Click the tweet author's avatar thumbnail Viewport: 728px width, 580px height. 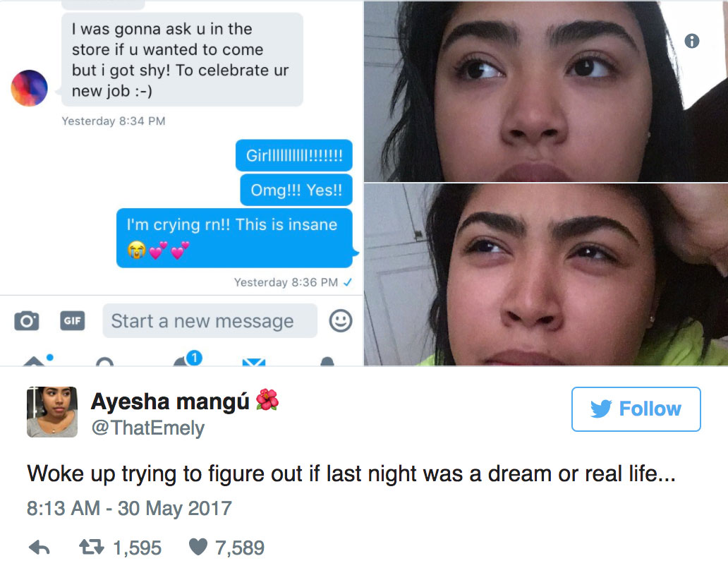point(52,412)
